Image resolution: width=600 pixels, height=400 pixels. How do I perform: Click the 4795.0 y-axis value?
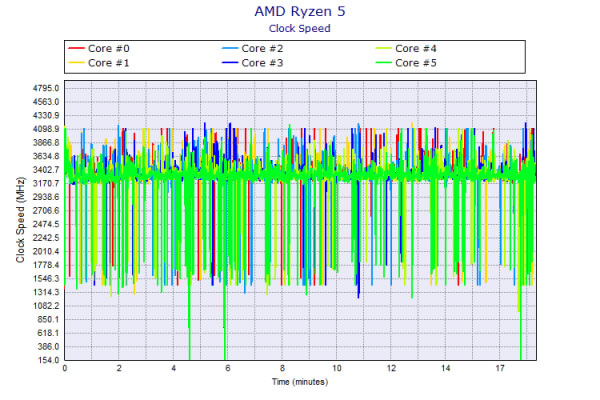coord(46,88)
